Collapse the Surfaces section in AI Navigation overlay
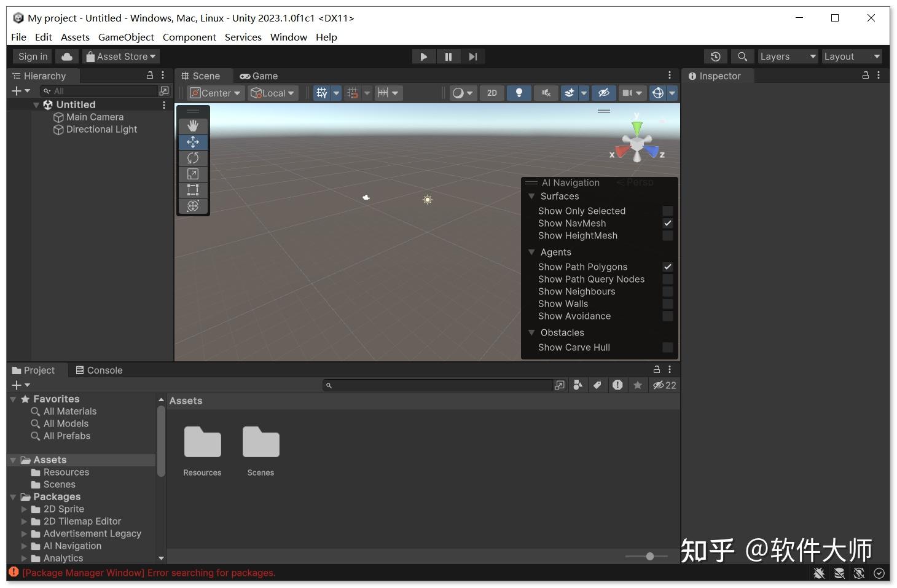 (532, 196)
